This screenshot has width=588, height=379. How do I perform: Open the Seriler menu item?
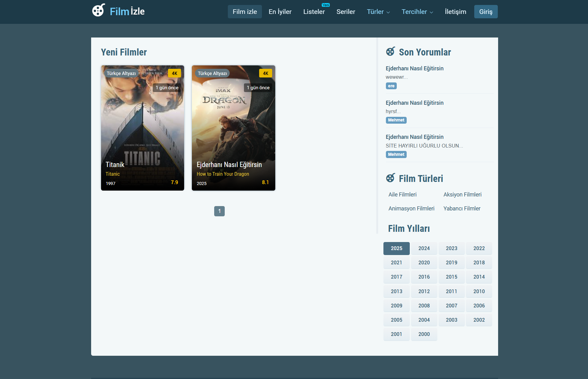(346, 12)
